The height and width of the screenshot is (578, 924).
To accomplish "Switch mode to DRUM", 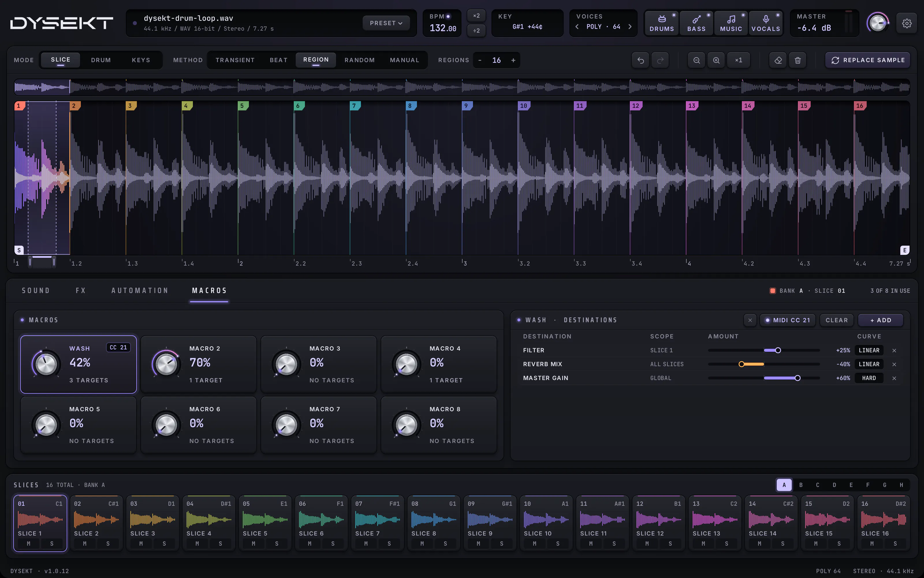I will click(101, 60).
